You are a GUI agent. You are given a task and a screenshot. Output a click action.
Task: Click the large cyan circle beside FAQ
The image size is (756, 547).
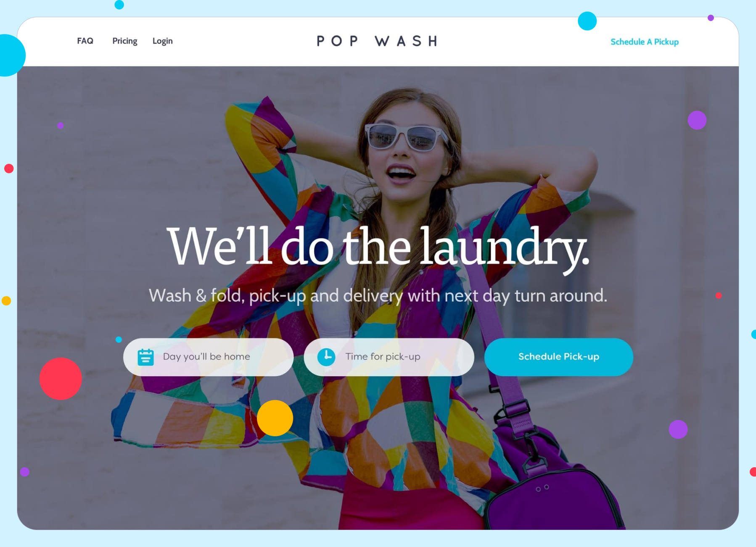[8, 55]
